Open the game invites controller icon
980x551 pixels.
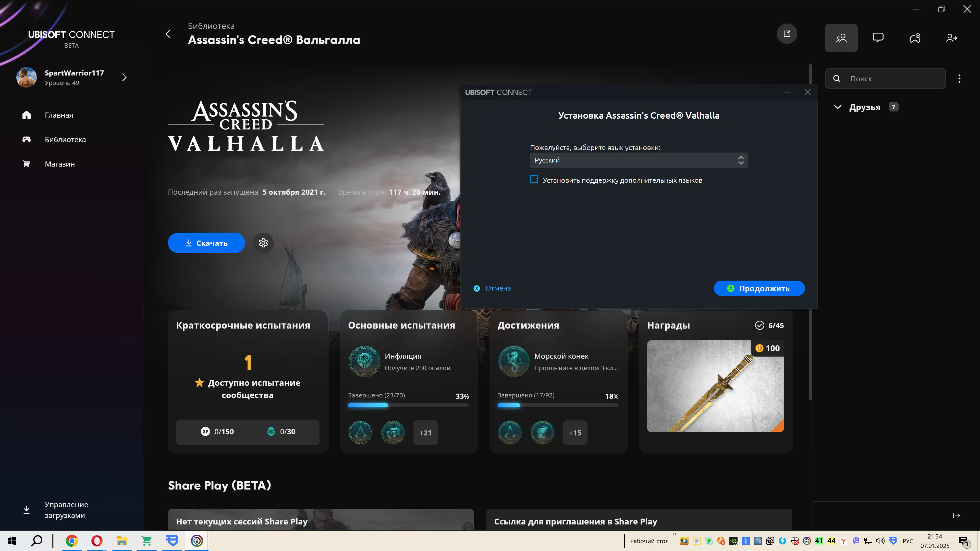point(915,38)
